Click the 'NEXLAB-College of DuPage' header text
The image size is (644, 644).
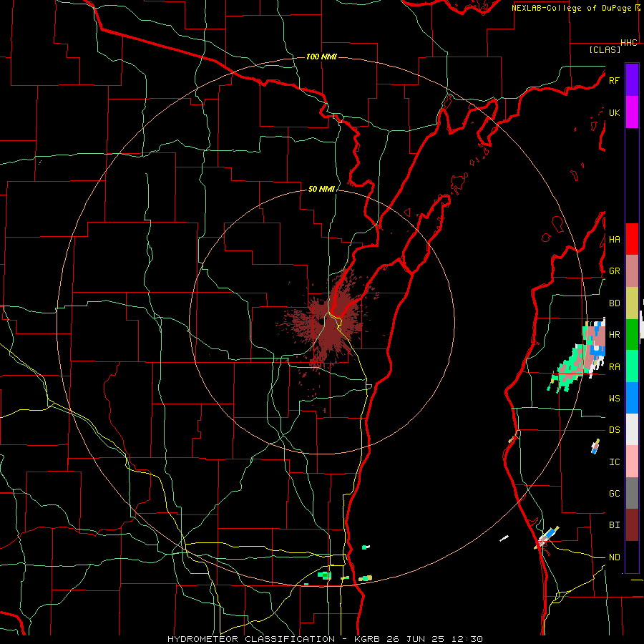[x=571, y=8]
